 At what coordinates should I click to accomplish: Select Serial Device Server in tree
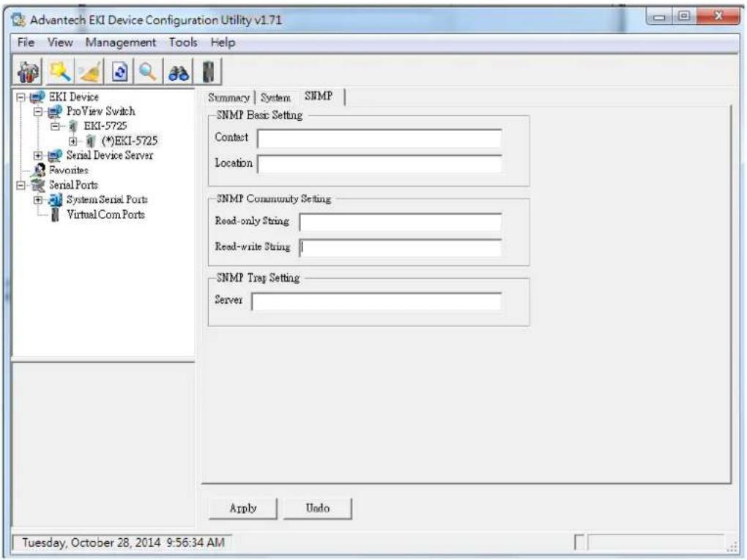coord(110,155)
